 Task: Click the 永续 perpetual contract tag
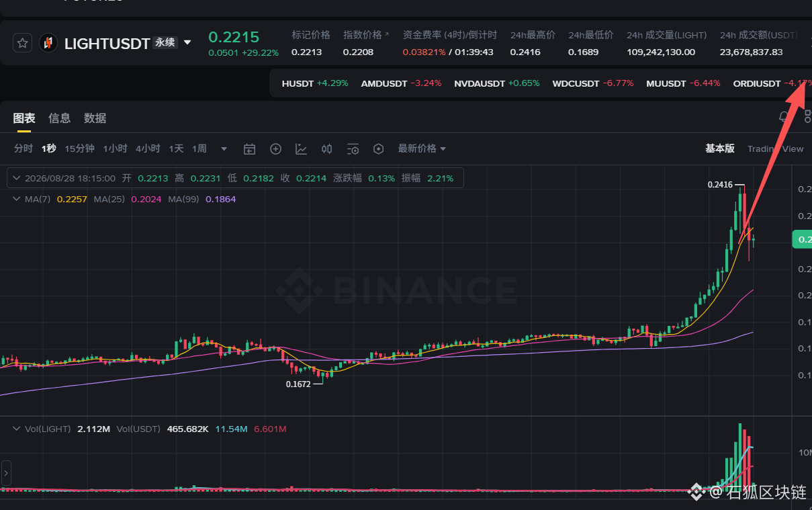pos(165,42)
